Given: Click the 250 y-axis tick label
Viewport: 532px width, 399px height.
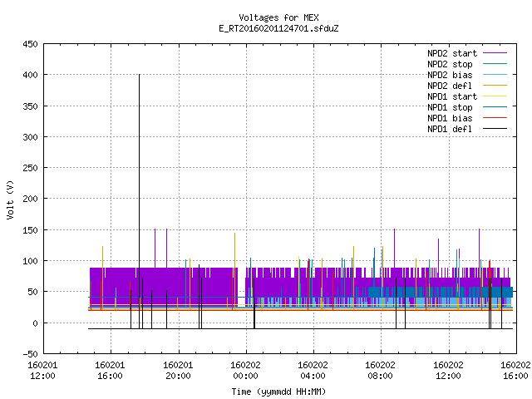Looking at the screenshot, I should [x=30, y=168].
